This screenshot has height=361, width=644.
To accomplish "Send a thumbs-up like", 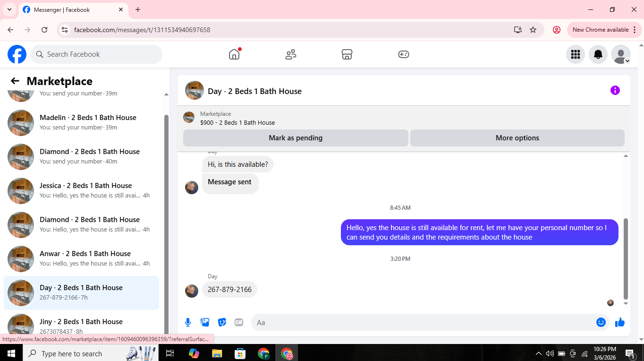I will coord(620,322).
